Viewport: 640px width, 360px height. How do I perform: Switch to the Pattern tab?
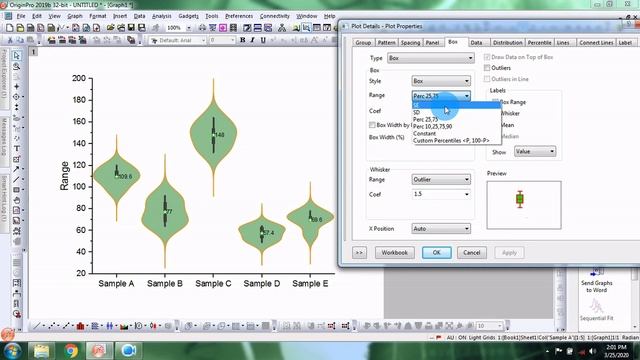pos(386,42)
